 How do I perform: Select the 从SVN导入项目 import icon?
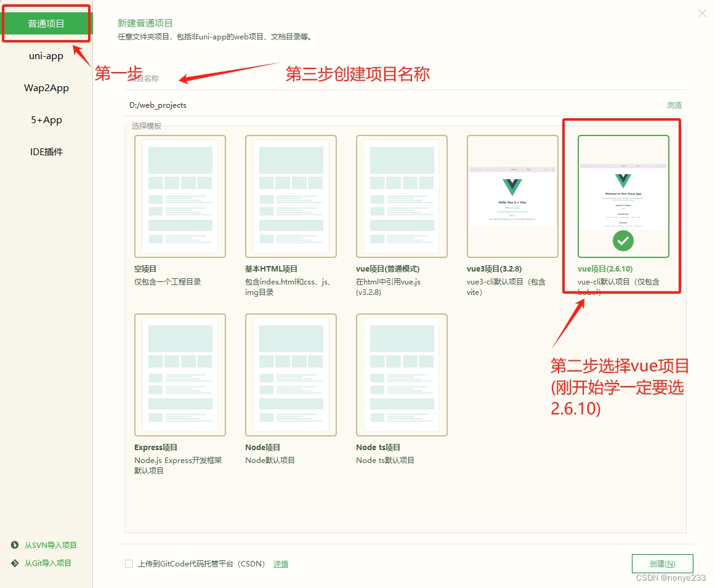15,544
